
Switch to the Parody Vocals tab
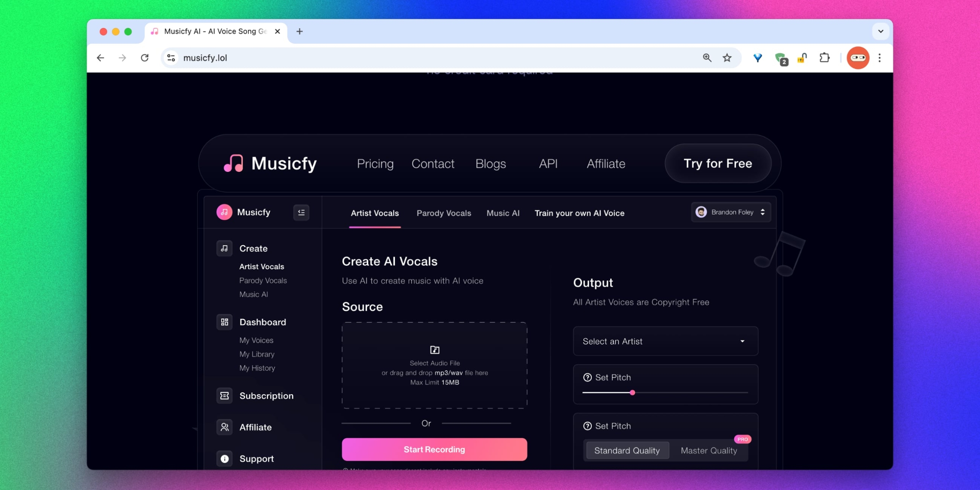pos(443,213)
